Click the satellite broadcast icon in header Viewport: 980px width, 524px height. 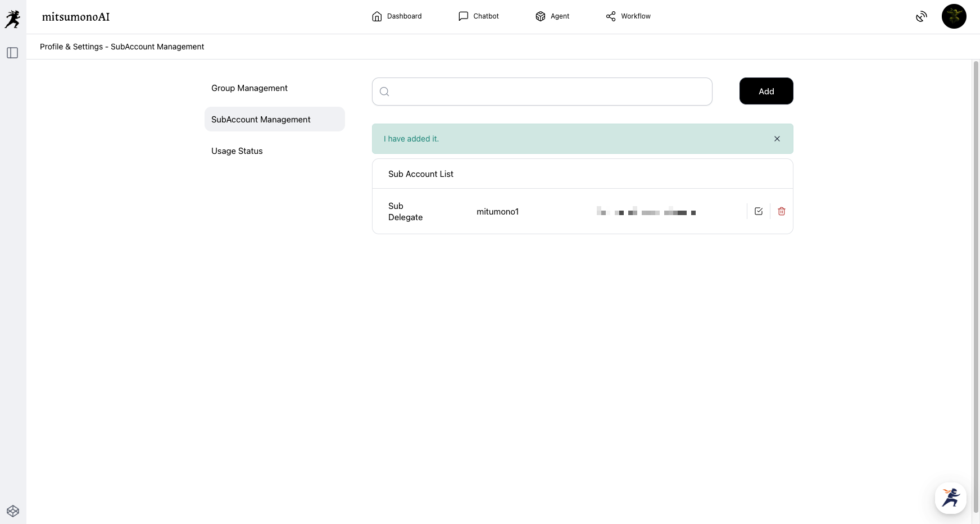tap(921, 17)
